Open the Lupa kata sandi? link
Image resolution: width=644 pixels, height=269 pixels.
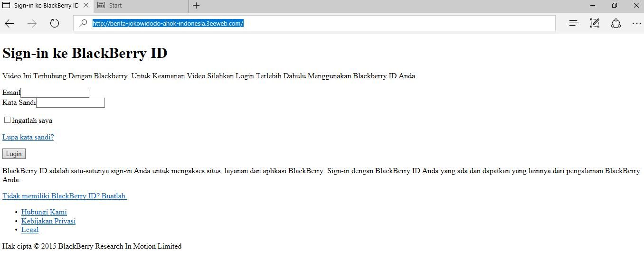(x=28, y=137)
